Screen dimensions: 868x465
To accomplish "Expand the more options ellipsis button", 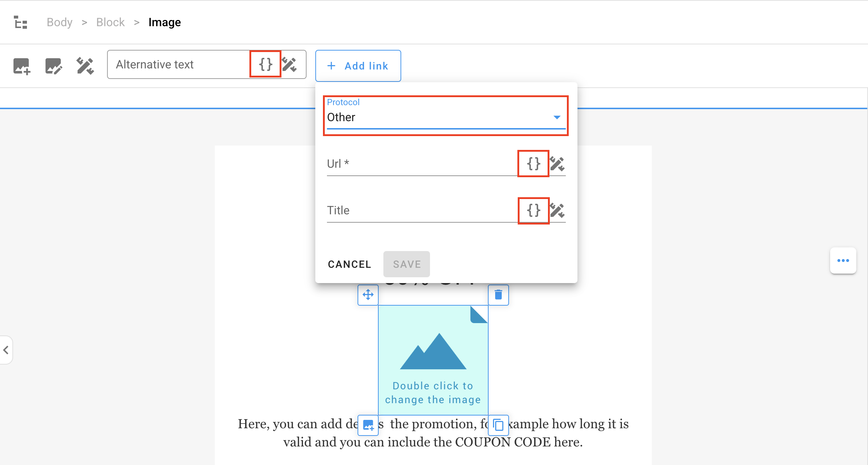I will 844,261.
